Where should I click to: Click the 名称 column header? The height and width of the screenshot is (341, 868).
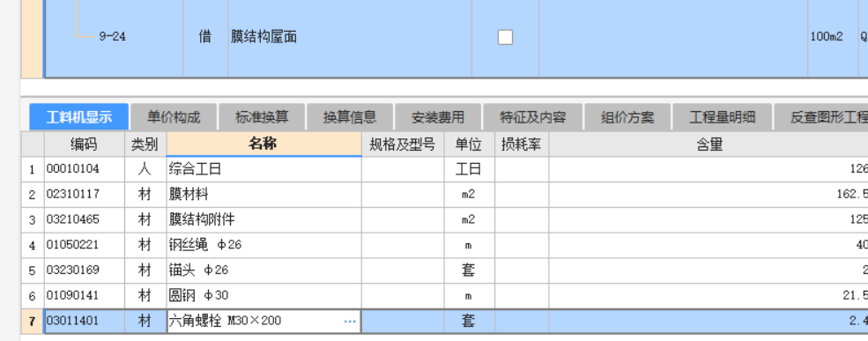point(263,144)
